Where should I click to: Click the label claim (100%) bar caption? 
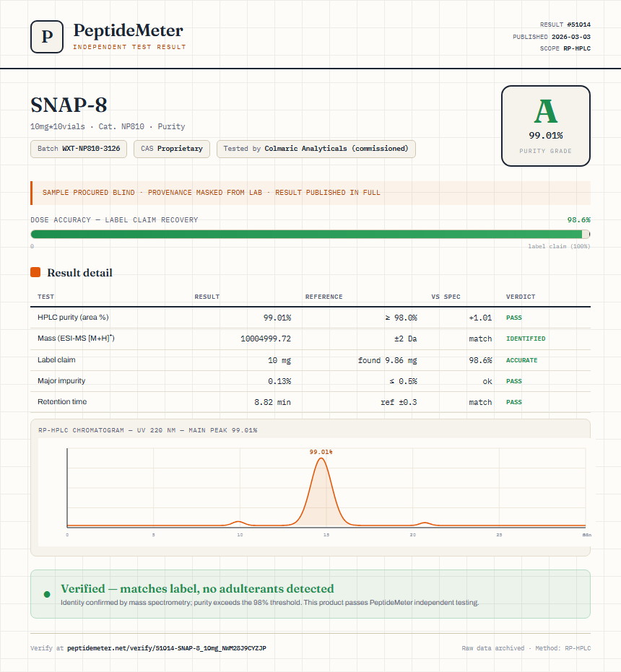pyautogui.click(x=559, y=246)
